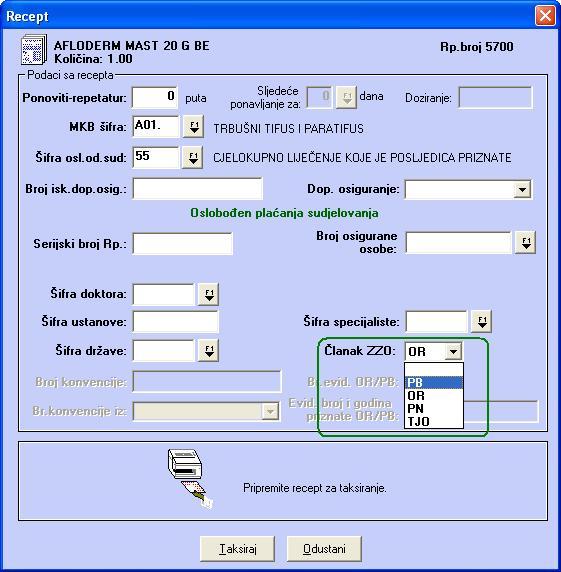The height and width of the screenshot is (572, 561).
Task: Close the Recept window
Action: point(545,16)
